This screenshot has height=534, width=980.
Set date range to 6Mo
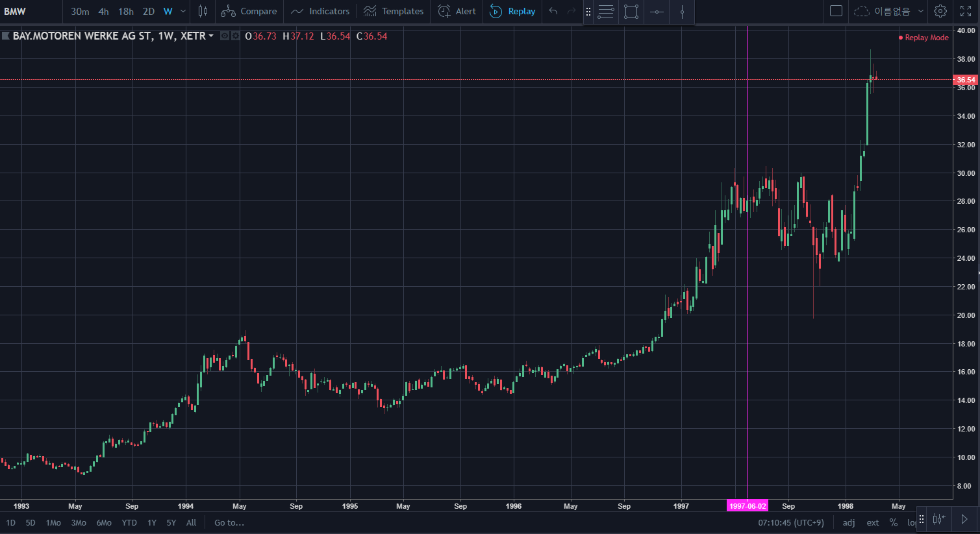(104, 522)
